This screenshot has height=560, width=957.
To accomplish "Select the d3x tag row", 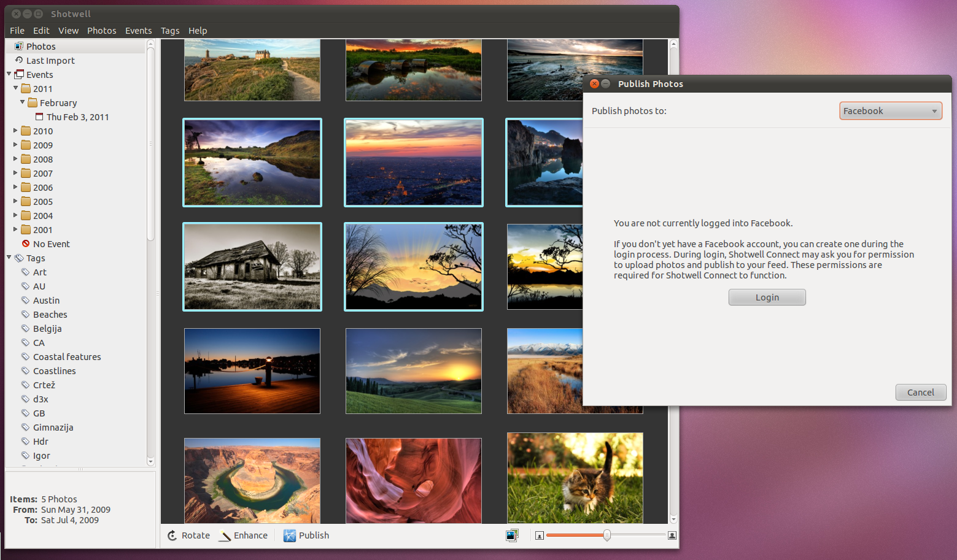I will point(76,399).
